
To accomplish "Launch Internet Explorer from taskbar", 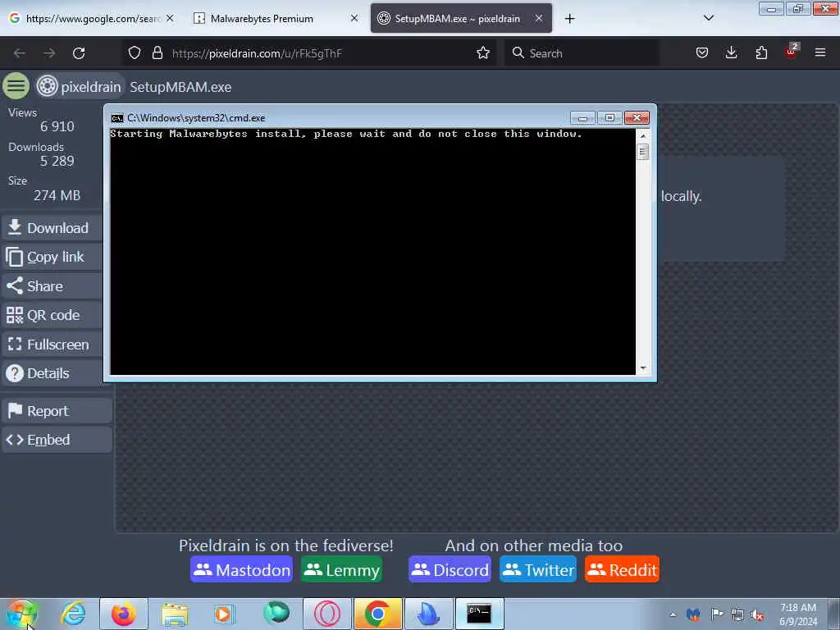I will point(73,614).
